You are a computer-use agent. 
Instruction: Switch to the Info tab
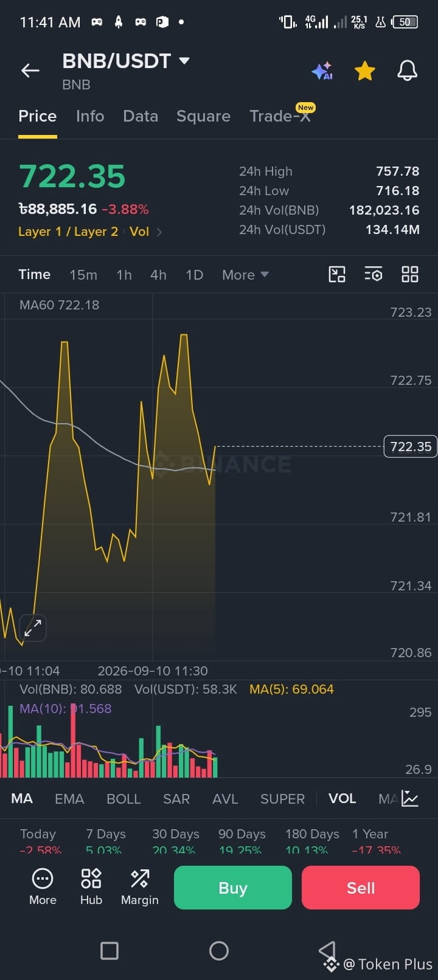[90, 116]
